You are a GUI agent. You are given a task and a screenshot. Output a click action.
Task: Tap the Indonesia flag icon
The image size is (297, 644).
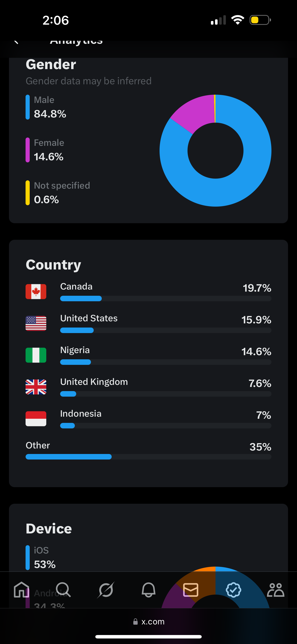pos(36,419)
